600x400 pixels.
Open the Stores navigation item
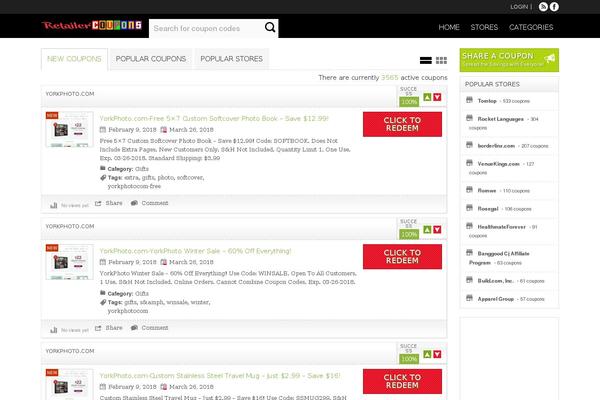point(484,27)
